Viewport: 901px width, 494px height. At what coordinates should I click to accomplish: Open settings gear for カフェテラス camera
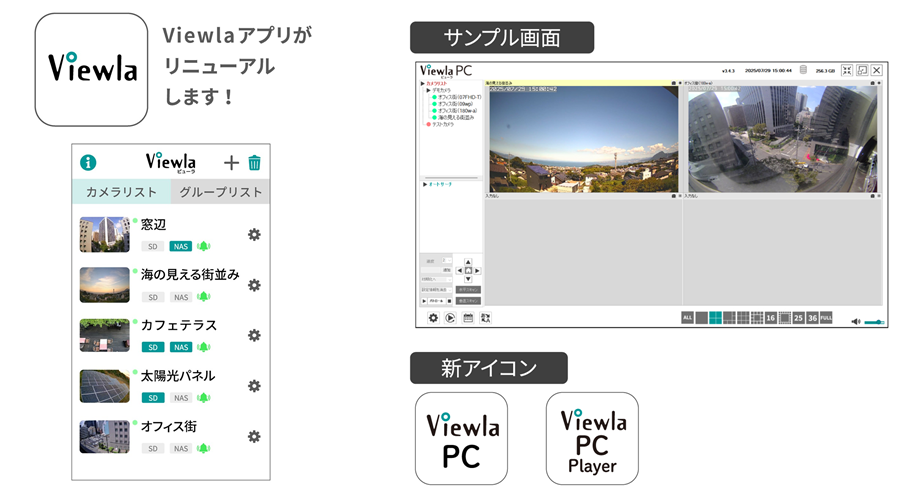click(x=254, y=335)
